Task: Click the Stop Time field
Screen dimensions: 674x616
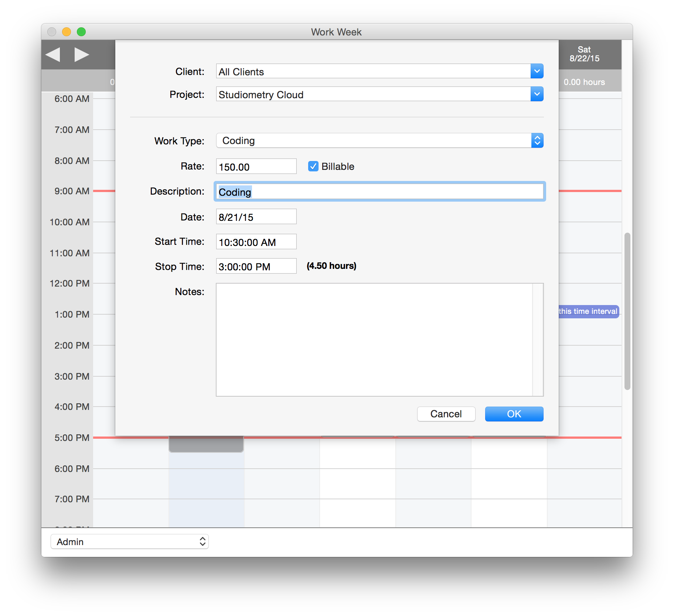Action: coord(256,266)
